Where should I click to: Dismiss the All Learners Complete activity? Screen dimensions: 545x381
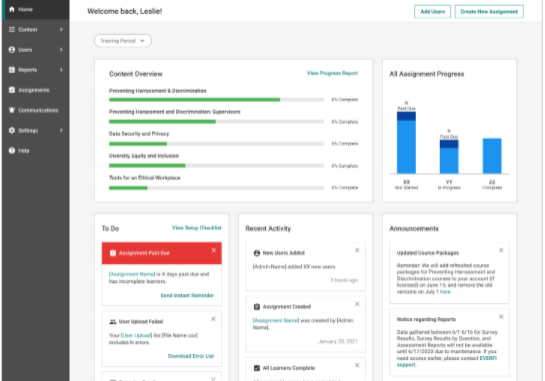(357, 365)
